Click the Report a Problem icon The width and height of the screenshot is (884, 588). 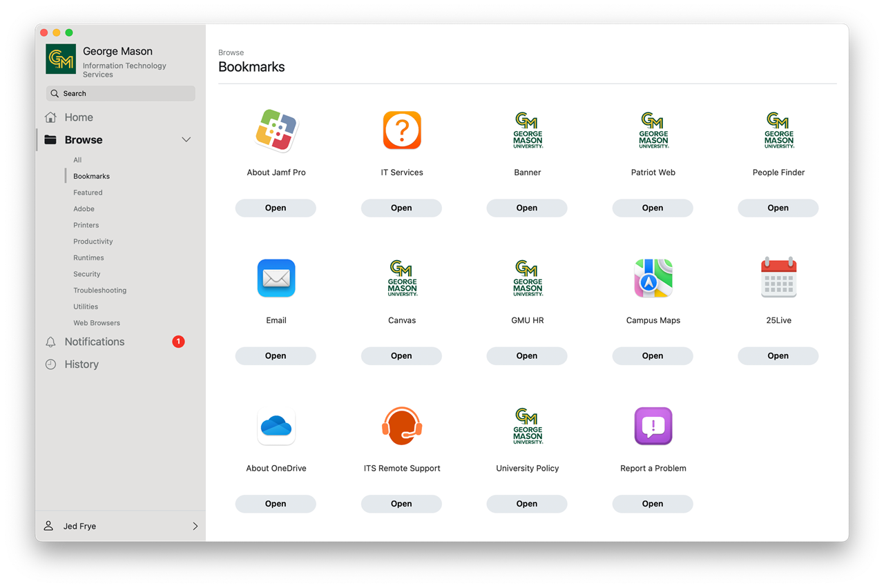click(653, 426)
